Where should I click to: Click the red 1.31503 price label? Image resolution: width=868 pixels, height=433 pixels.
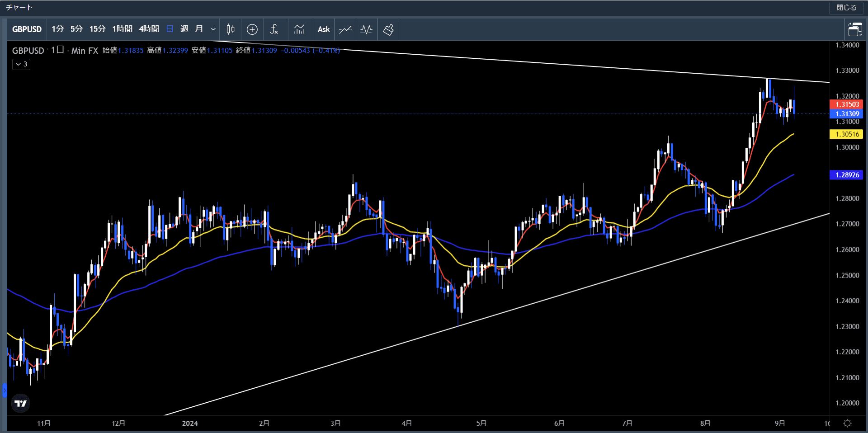coord(847,104)
